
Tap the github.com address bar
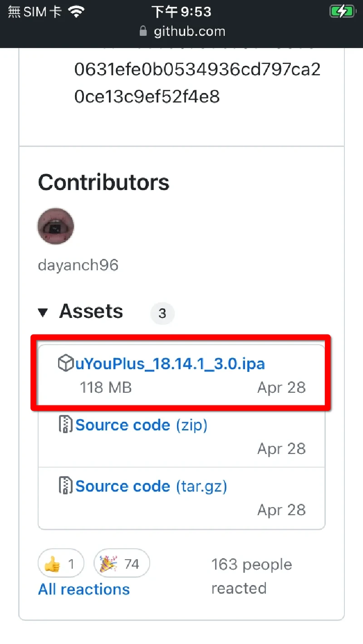click(189, 32)
